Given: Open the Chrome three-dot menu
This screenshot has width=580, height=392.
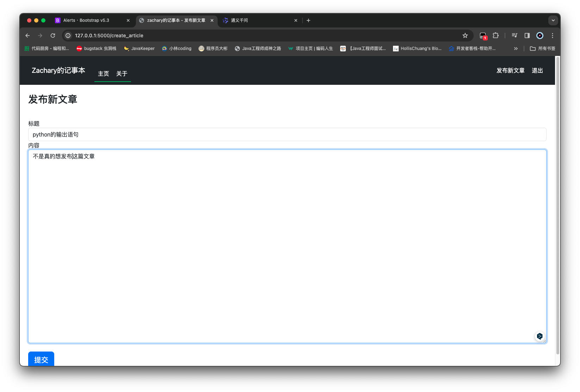Looking at the screenshot, I should pos(553,36).
